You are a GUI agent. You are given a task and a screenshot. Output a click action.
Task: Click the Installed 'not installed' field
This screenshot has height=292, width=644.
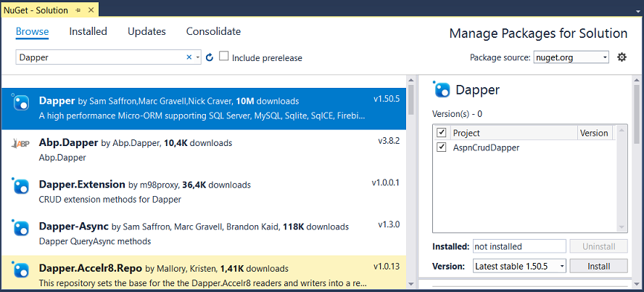519,246
